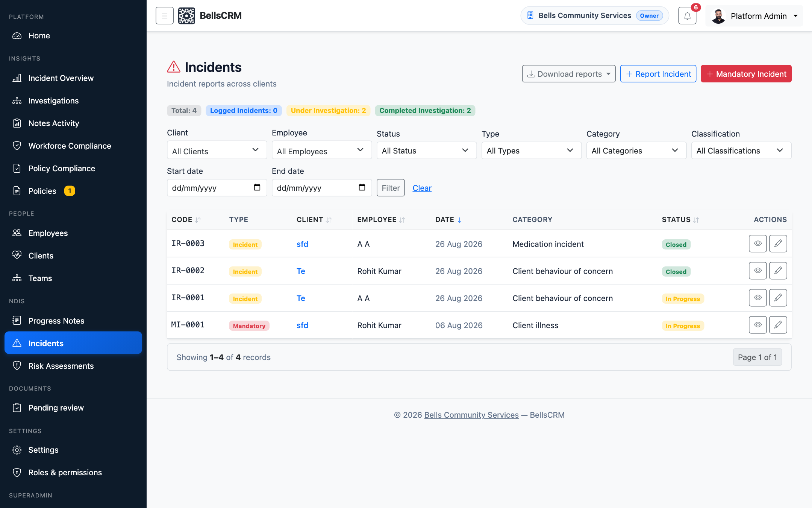Click the Report Incident button
This screenshot has width=812, height=508.
658,74
